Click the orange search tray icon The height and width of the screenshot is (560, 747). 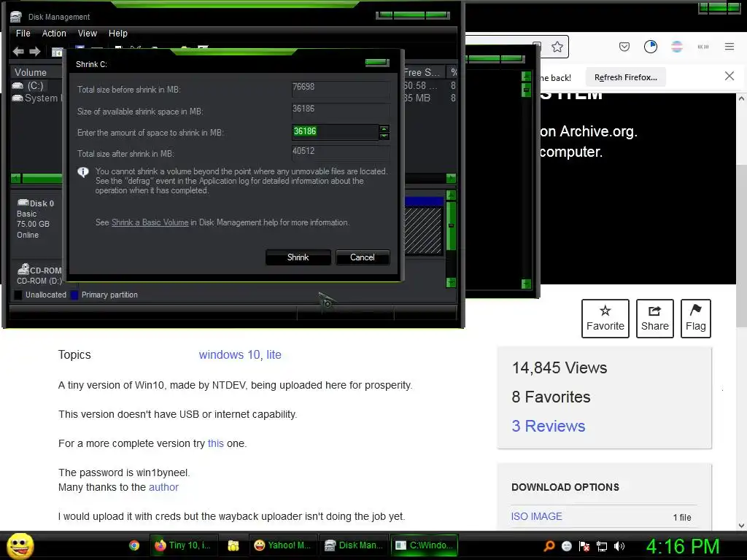549,546
